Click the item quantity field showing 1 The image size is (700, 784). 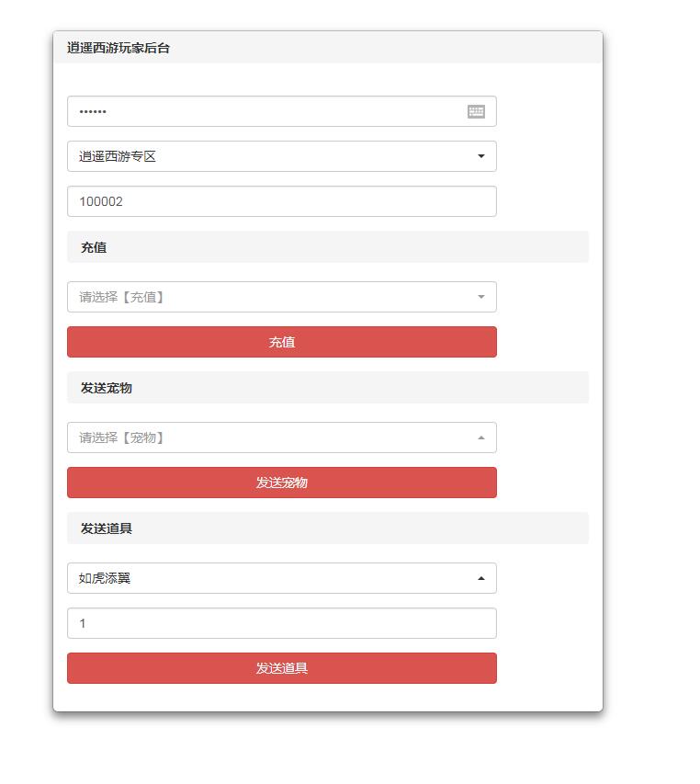[x=281, y=623]
